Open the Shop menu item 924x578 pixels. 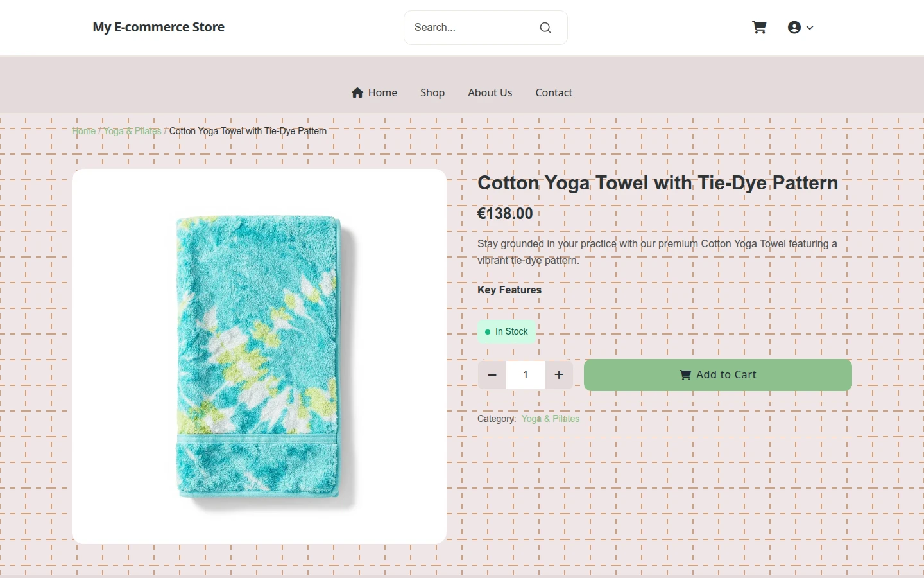point(432,92)
